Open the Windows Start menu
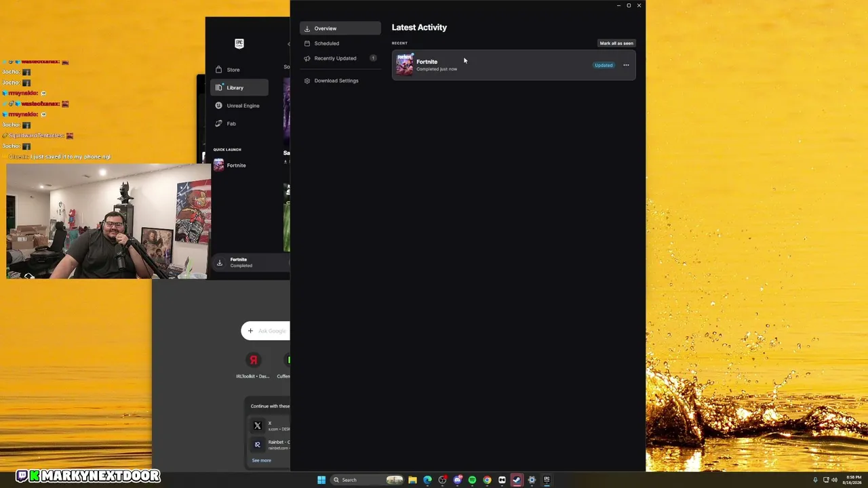Image resolution: width=868 pixels, height=488 pixels. tap(321, 480)
